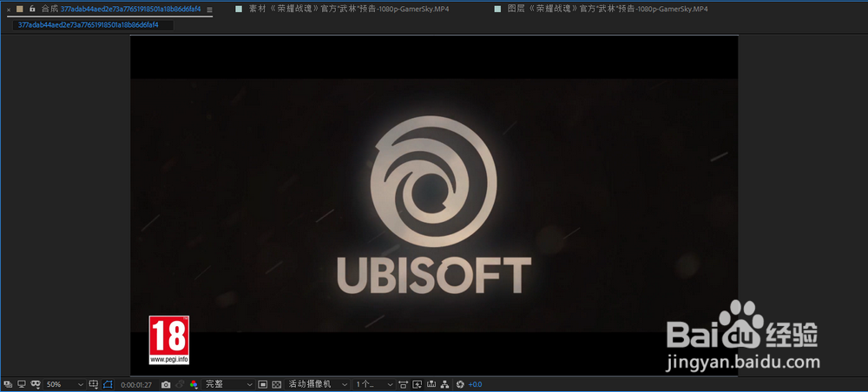The width and height of the screenshot is (868, 392).
Task: Click the Show Snapshot icon
Action: click(180, 384)
